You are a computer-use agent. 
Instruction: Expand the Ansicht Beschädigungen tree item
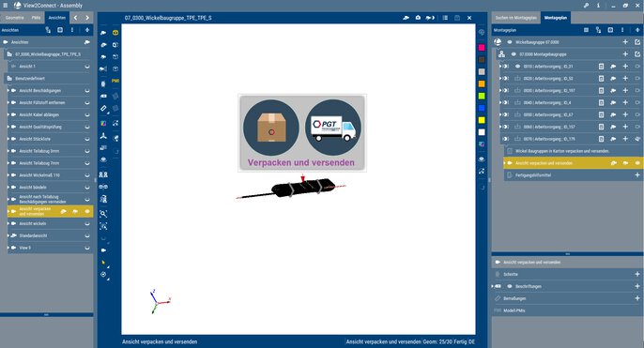8,90
